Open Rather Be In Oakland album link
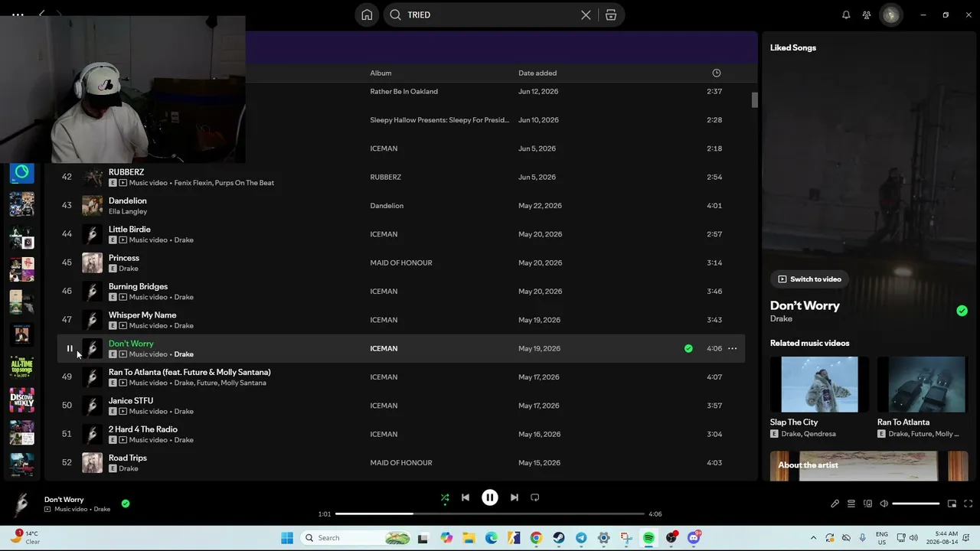The height and width of the screenshot is (551, 980). click(403, 91)
